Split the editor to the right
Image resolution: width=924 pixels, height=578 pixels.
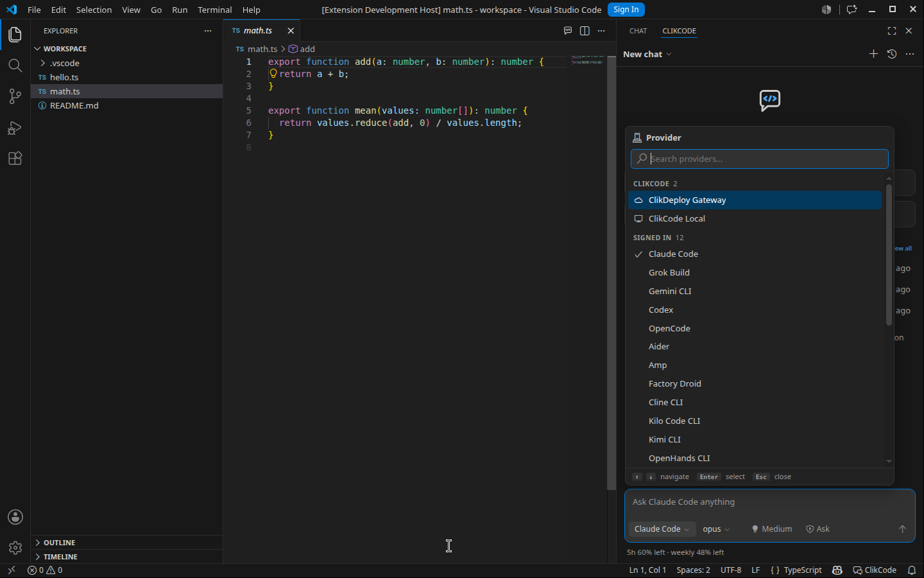click(585, 31)
